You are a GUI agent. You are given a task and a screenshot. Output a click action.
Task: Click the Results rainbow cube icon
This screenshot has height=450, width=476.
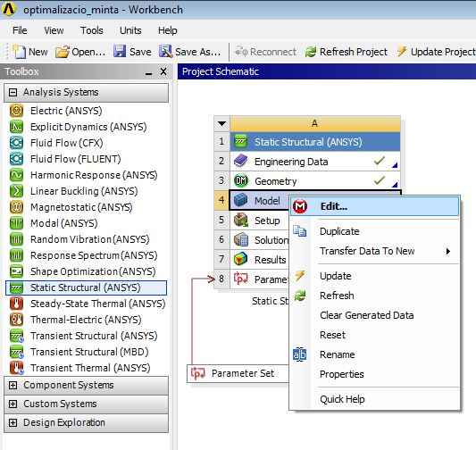241,260
